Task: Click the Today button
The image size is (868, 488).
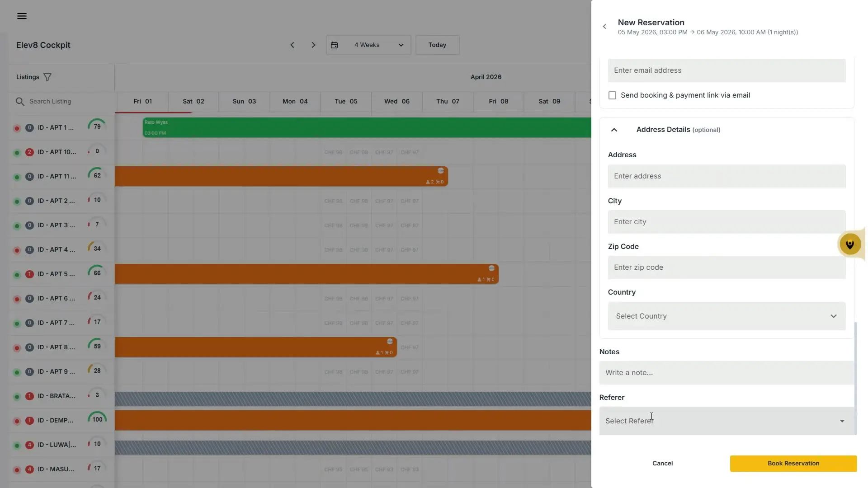Action: click(x=437, y=45)
